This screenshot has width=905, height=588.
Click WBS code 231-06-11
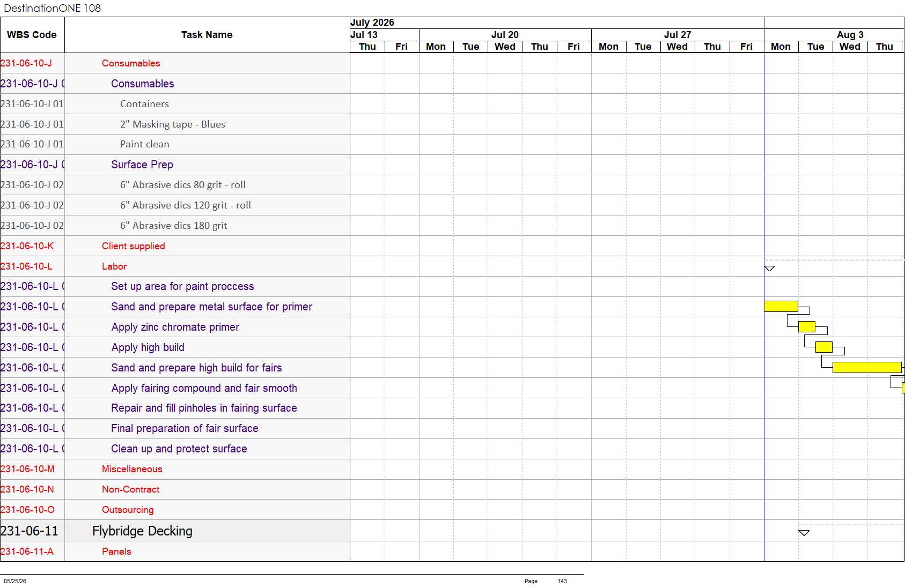point(30,531)
